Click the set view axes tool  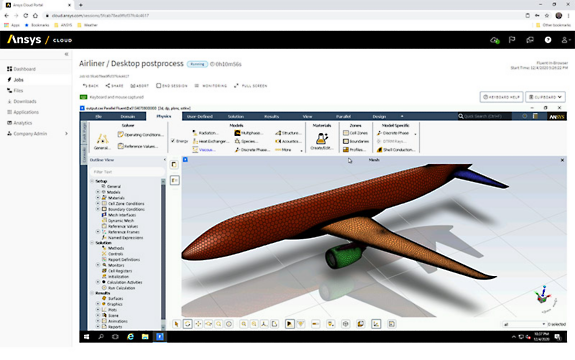click(x=264, y=324)
